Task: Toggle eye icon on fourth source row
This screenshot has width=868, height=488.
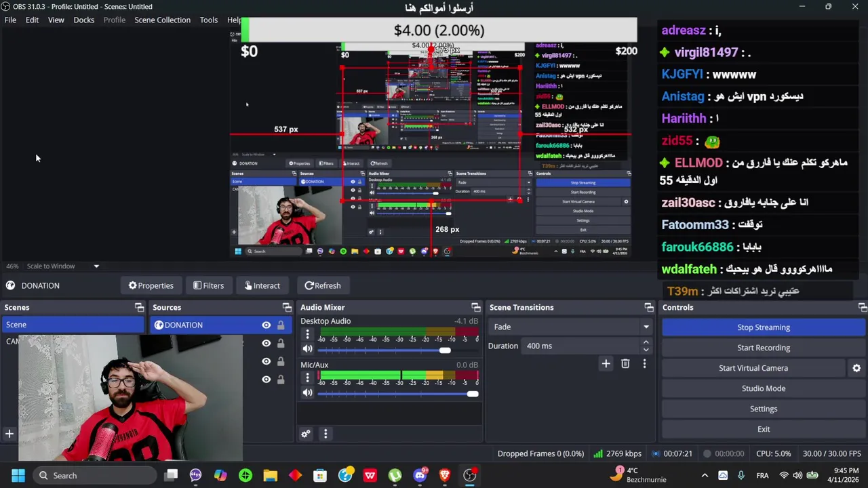Action: click(x=267, y=380)
